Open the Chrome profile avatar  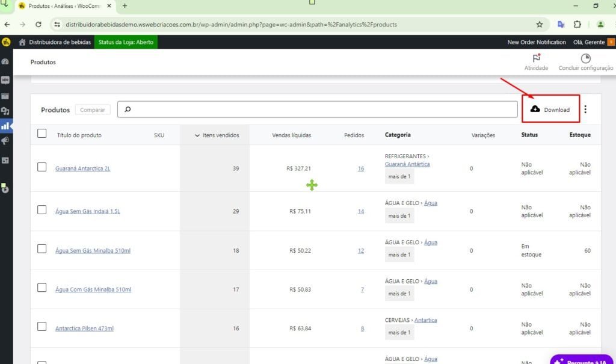point(600,25)
